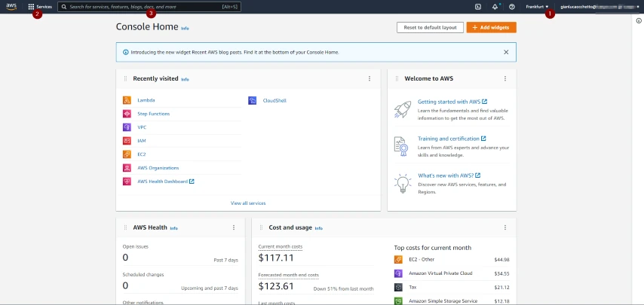Viewport: 644px width, 305px height.
Task: Click the Lambda service icon
Action: [127, 100]
